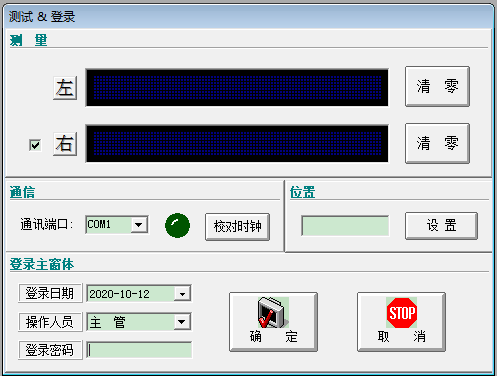This screenshot has width=497, height=376.
Task: Click the 确定 confirm button with checkmark icon
Action: coord(273,322)
